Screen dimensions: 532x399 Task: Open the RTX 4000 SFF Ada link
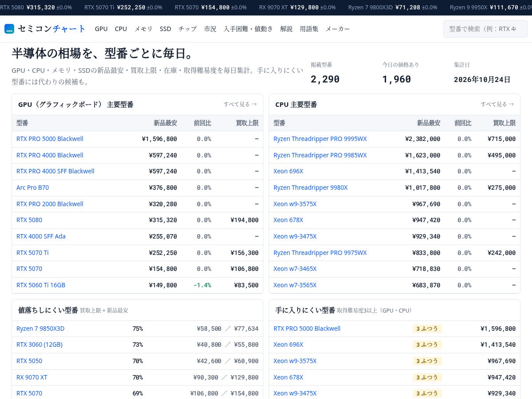(x=41, y=236)
